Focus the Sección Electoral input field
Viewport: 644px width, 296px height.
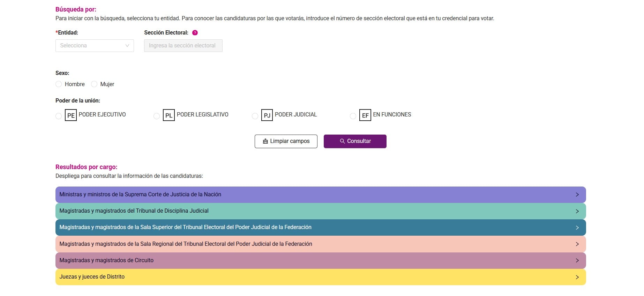pyautogui.click(x=183, y=46)
